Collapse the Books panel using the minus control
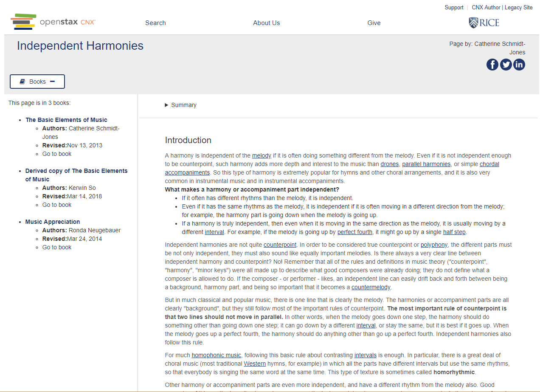Viewport: 540px width, 392px height. (53, 81)
